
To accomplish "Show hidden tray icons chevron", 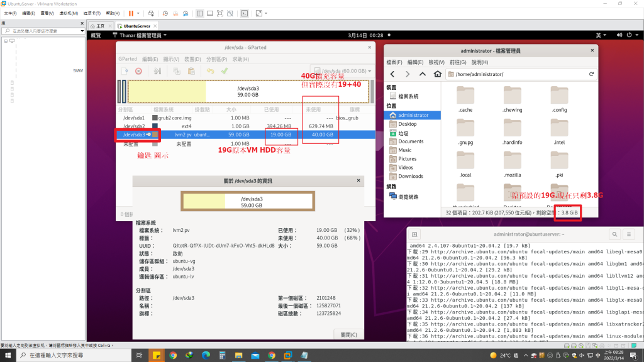I will click(x=525, y=356).
